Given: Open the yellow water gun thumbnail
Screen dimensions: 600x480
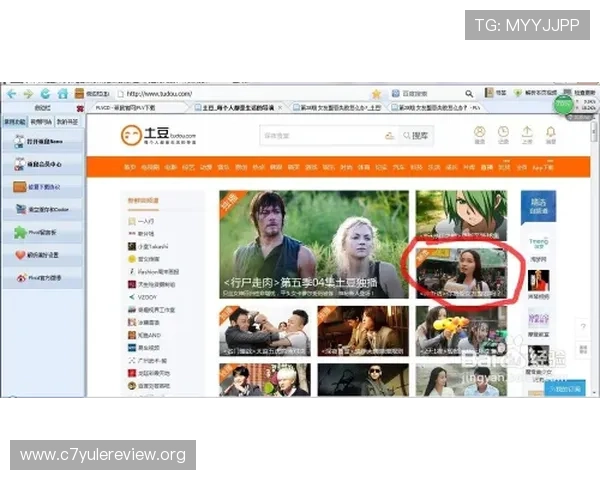Looking at the screenshot, I should [461, 331].
